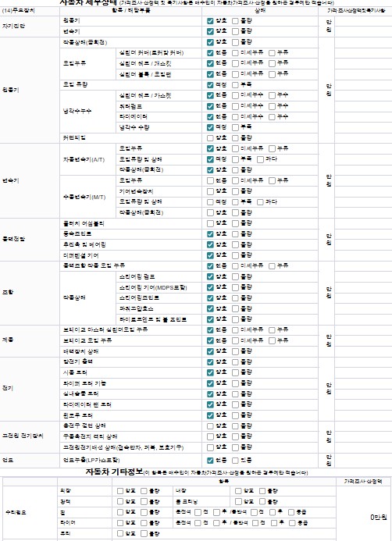Select 과다 for A/T 오일유량 및 상태

261,159
